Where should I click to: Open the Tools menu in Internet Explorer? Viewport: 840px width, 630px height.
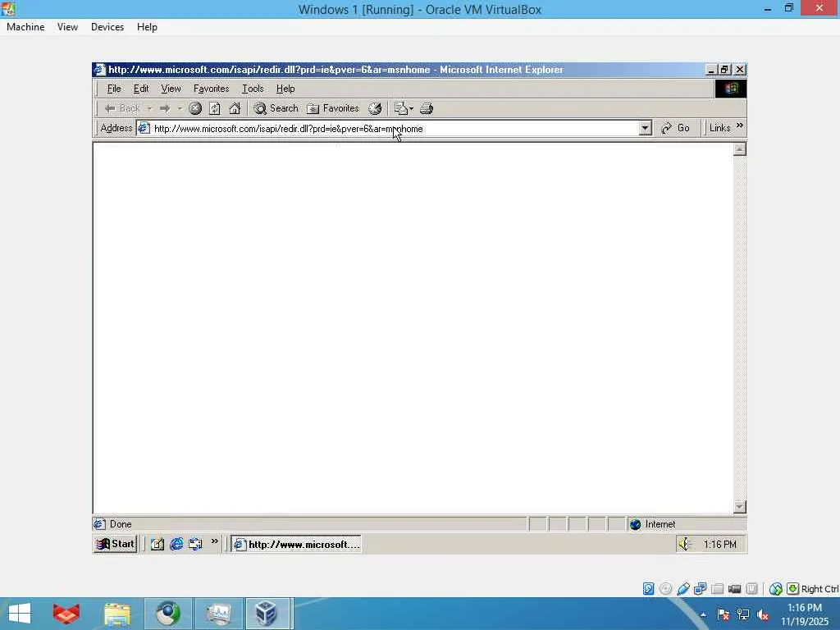click(253, 89)
